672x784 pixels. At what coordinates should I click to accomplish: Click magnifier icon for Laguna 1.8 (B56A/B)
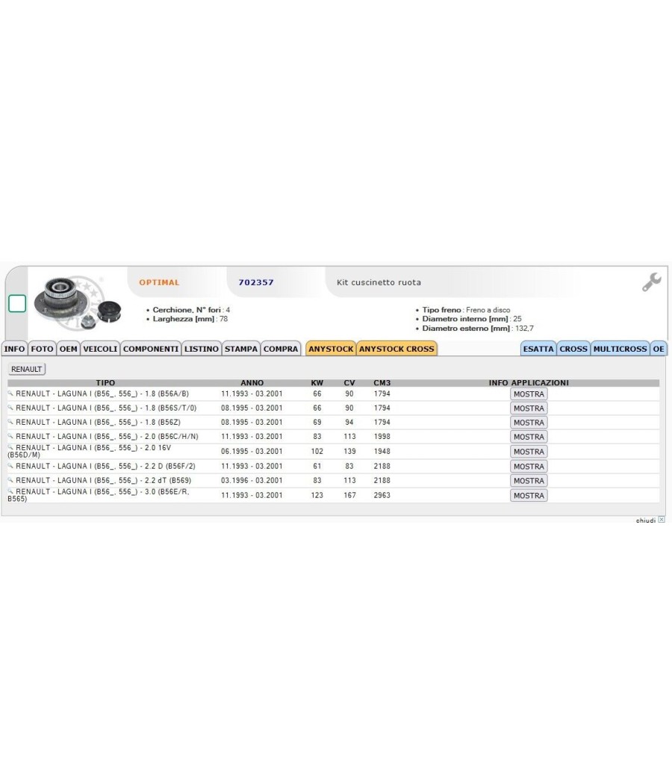pos(10,393)
